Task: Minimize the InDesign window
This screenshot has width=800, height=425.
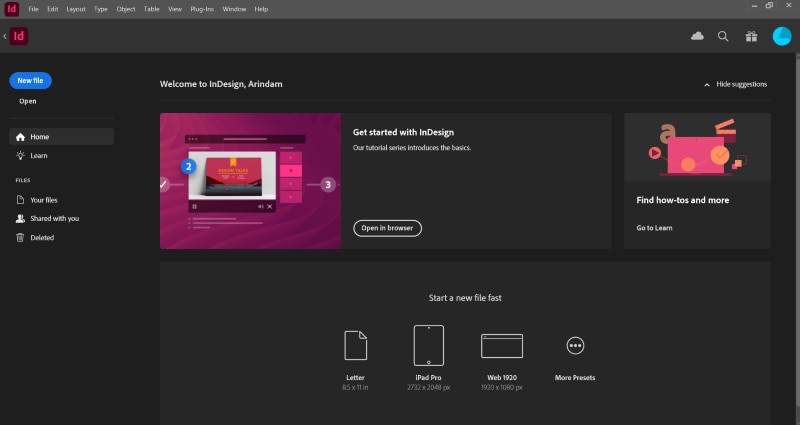Action: tap(754, 6)
